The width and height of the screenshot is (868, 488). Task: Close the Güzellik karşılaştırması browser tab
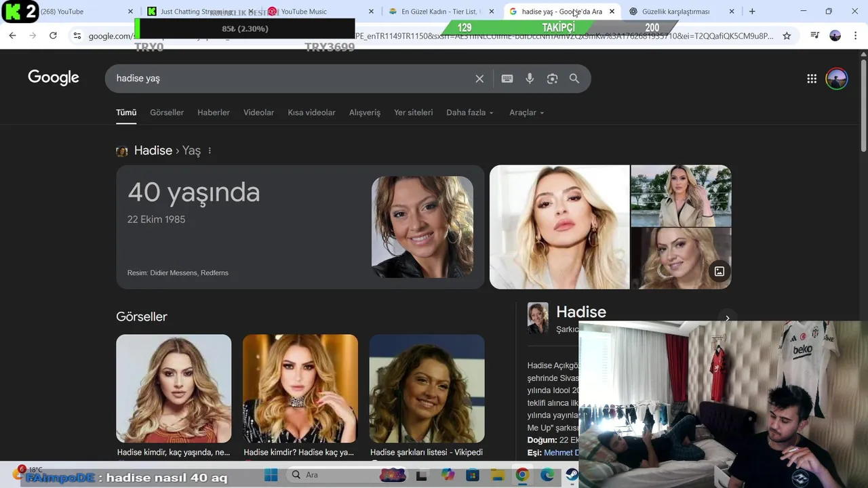coord(732,12)
